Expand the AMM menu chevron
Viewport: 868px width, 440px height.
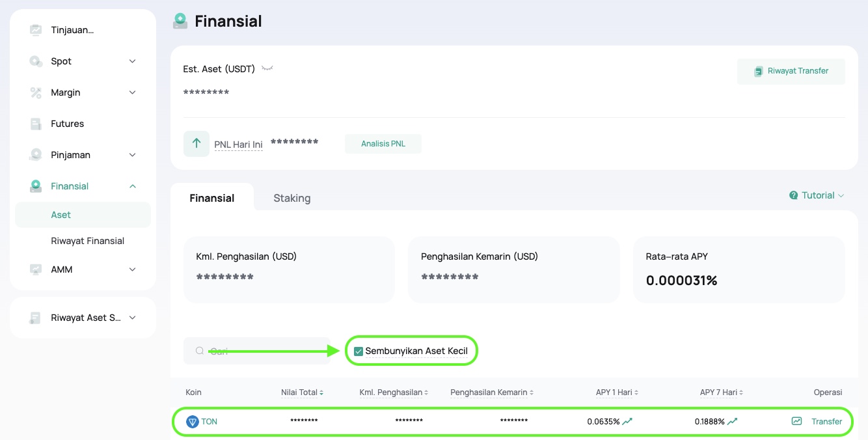coord(133,269)
